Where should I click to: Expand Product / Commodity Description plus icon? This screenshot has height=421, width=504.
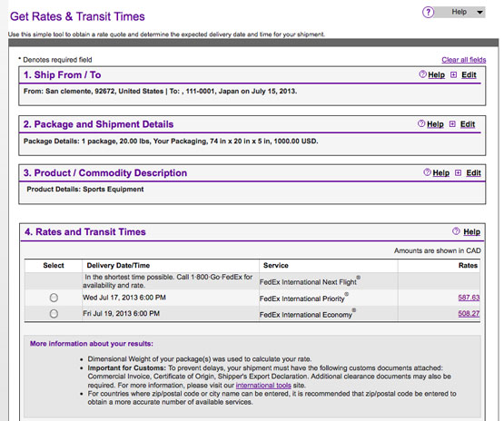point(458,172)
